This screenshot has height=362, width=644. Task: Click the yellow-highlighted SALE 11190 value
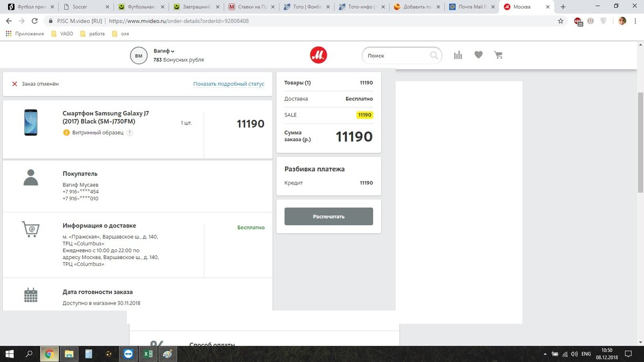[x=365, y=115]
